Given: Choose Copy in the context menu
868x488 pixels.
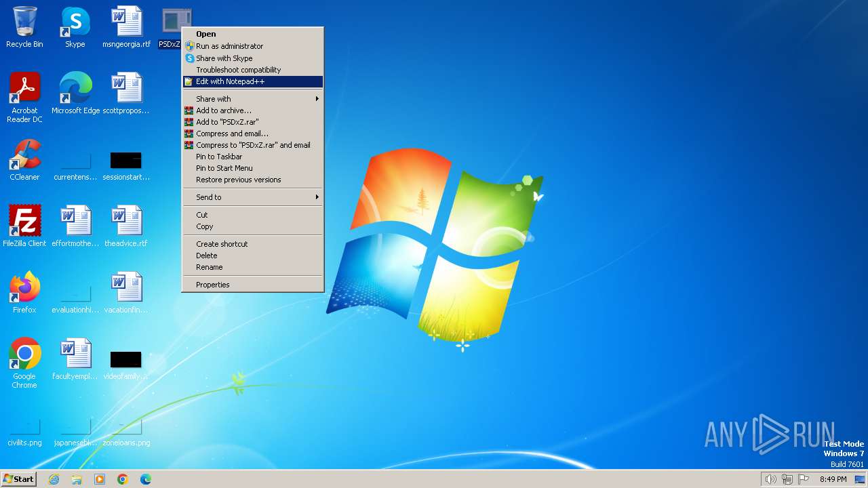Looking at the screenshot, I should pos(253,226).
